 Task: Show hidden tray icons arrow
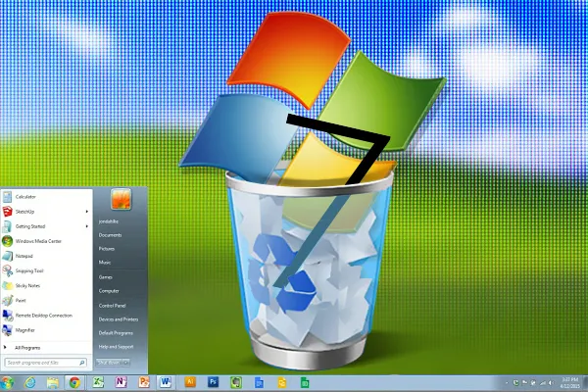click(507, 383)
